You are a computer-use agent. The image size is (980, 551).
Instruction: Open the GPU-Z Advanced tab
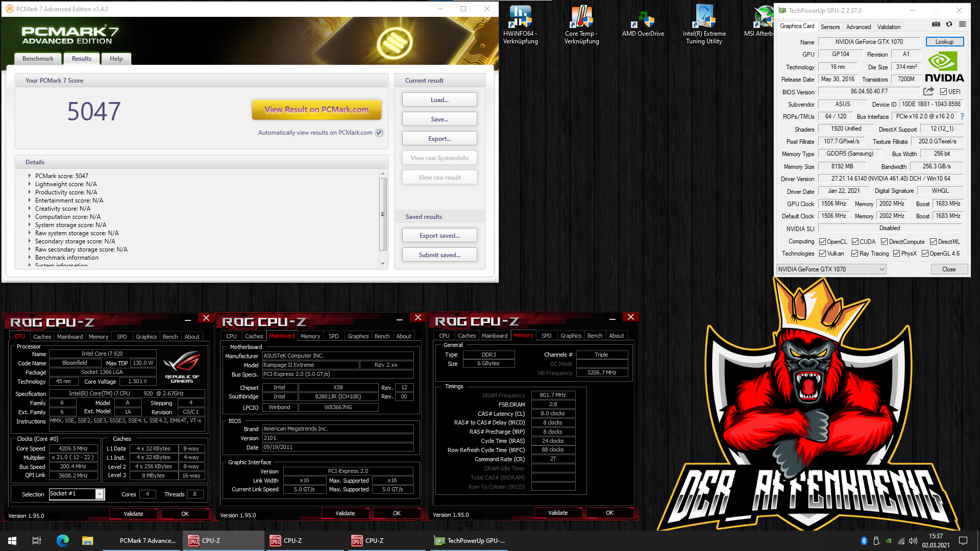pyautogui.click(x=858, y=27)
